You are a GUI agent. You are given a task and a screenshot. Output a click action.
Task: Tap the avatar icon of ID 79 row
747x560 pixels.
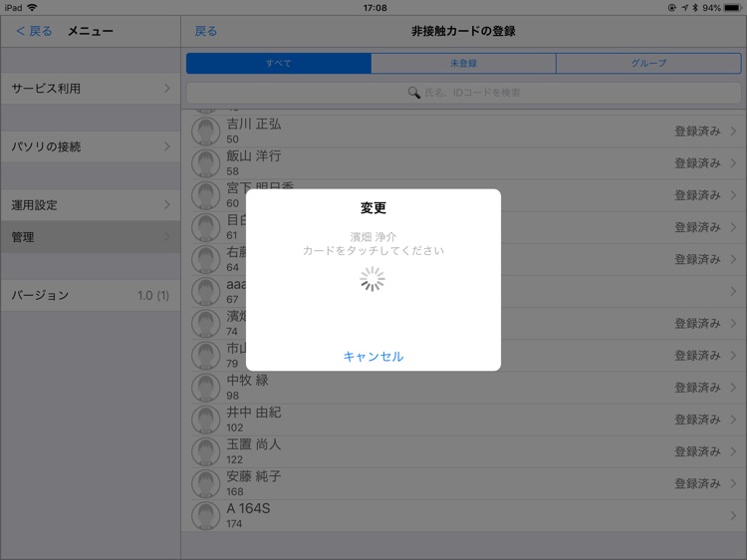206,355
